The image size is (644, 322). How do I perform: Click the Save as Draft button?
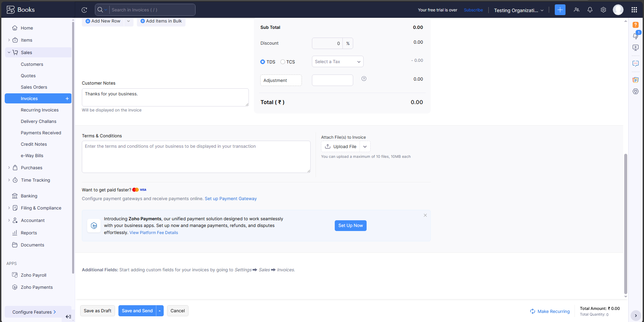[97, 311]
